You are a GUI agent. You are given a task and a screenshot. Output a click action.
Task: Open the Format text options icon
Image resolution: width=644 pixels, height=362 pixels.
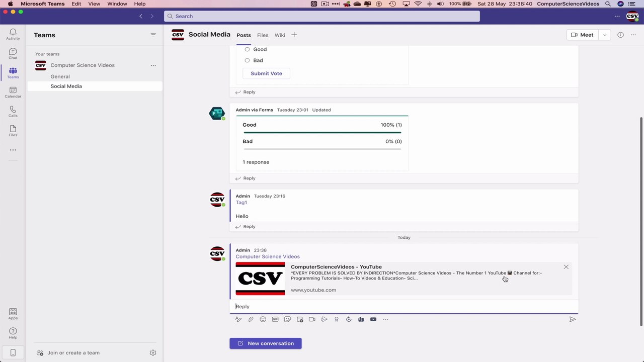(x=238, y=319)
